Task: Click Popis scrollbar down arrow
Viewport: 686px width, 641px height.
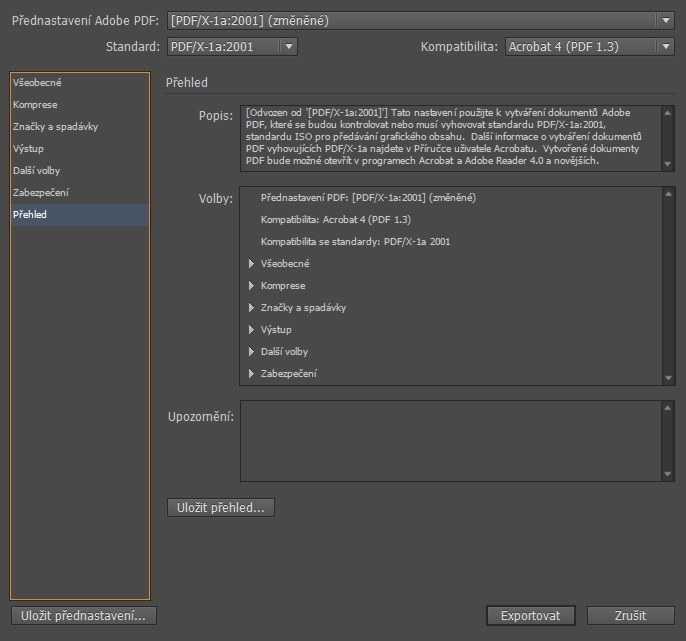Action: (x=668, y=164)
